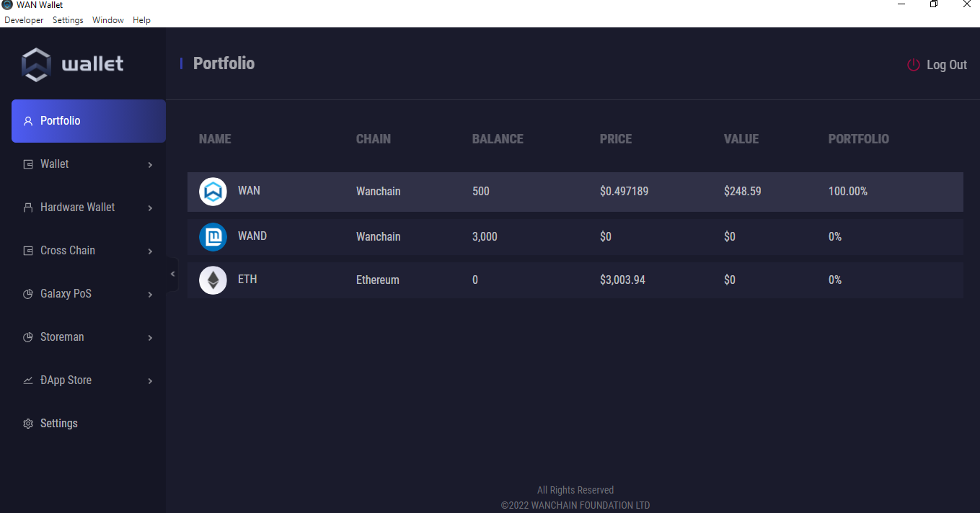The height and width of the screenshot is (513, 980).
Task: Click the Settings gear icon in sidebar
Action: 28,424
